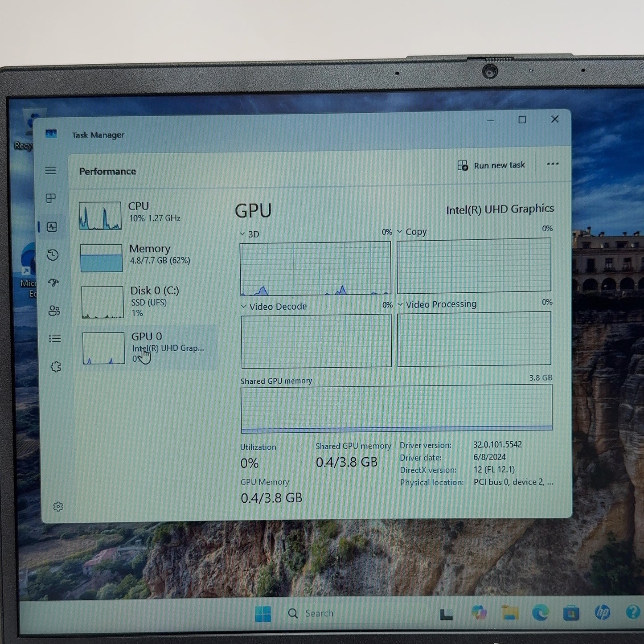
Task: Open the Copilot icon on the taskbar
Action: coord(479,612)
